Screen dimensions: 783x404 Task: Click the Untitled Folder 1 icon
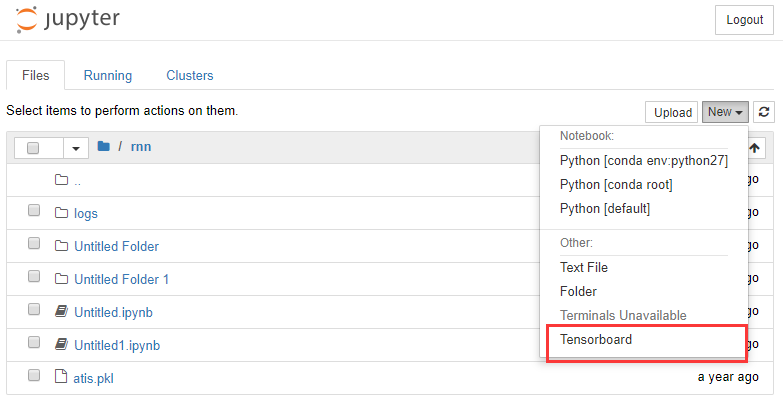coord(61,279)
